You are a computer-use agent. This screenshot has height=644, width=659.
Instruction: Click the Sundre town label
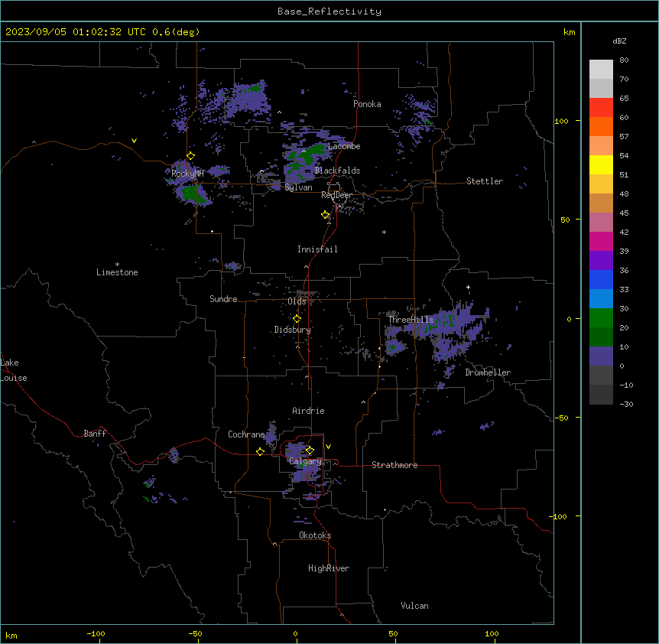point(223,299)
